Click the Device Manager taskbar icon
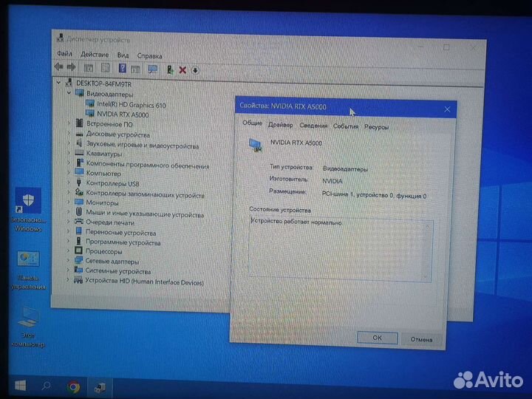Viewport: 532px width, 399px height. 100,387
